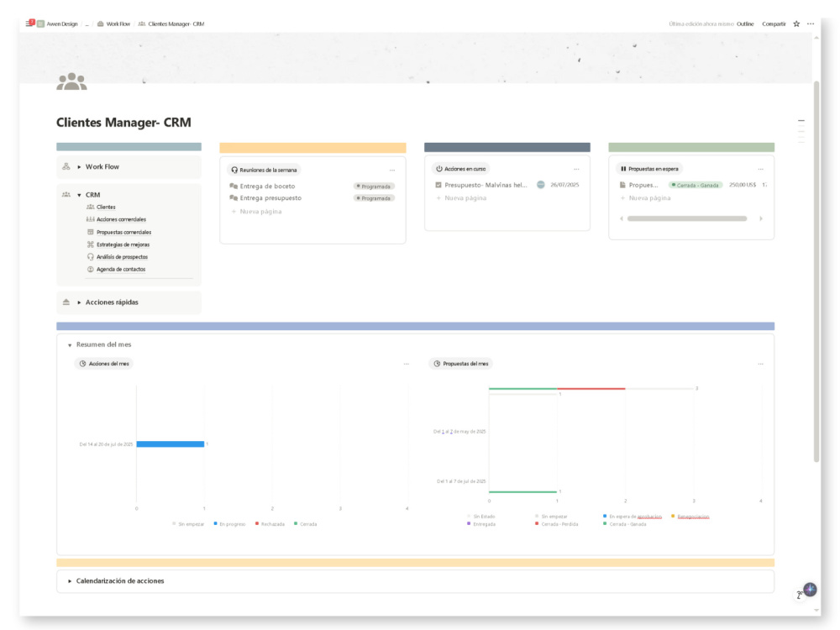This screenshot has width=840, height=630.
Task: Open the sidebar menu icon with notification badge
Action: pyautogui.click(x=29, y=23)
